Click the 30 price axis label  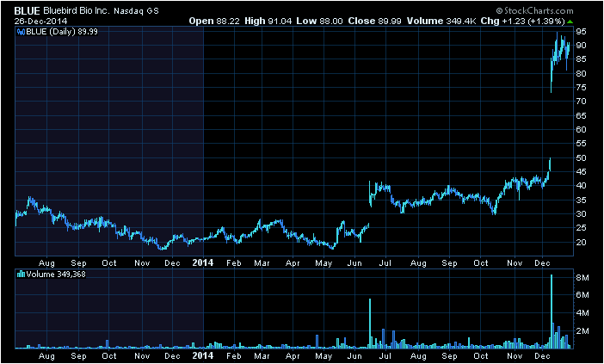tap(582, 213)
